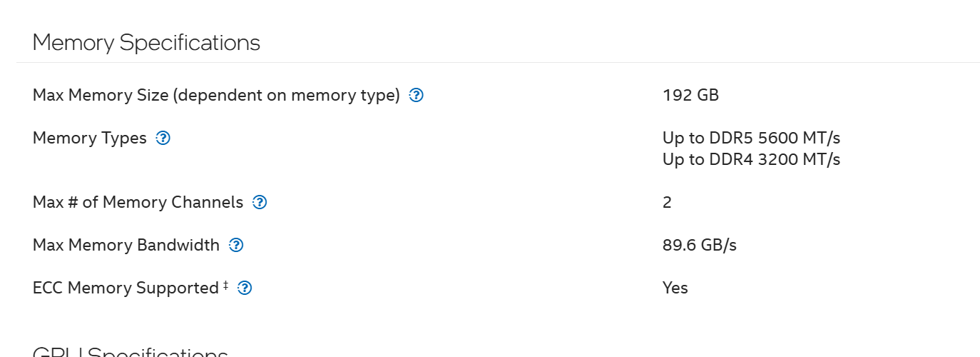The image size is (980, 357).
Task: Click the Yes value for ECC support
Action: (675, 288)
